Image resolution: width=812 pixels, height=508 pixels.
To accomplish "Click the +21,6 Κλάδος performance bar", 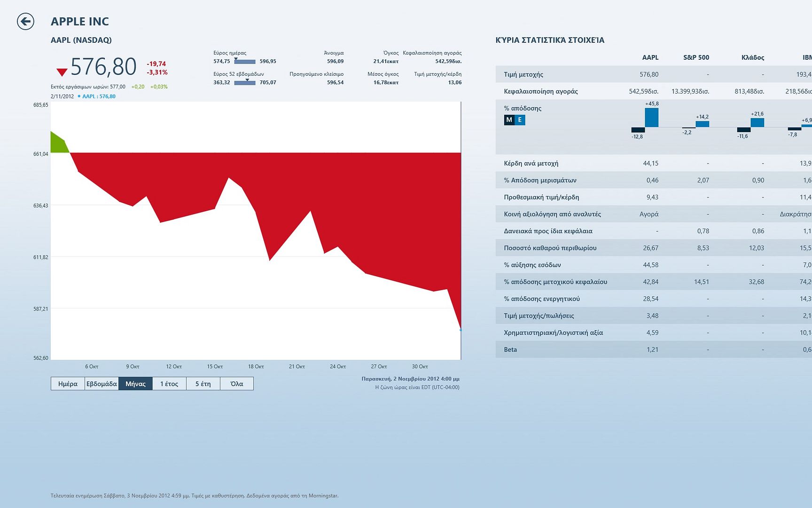I will [757, 122].
